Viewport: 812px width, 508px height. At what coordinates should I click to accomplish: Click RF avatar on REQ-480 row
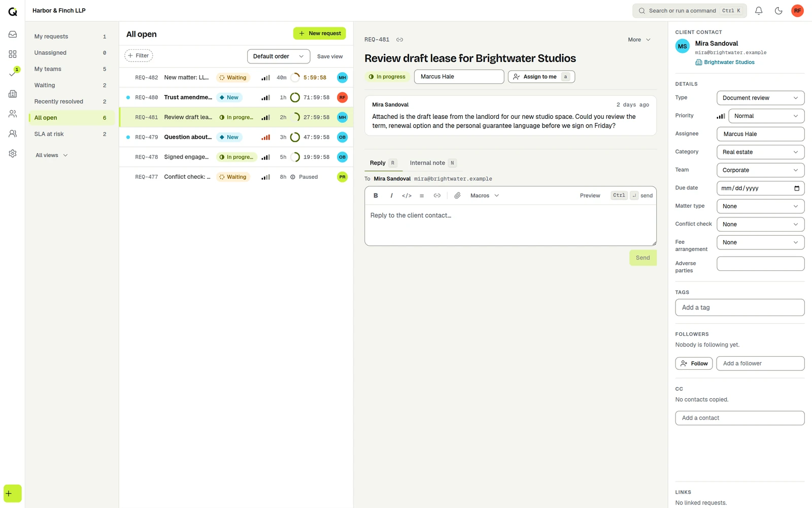point(343,98)
